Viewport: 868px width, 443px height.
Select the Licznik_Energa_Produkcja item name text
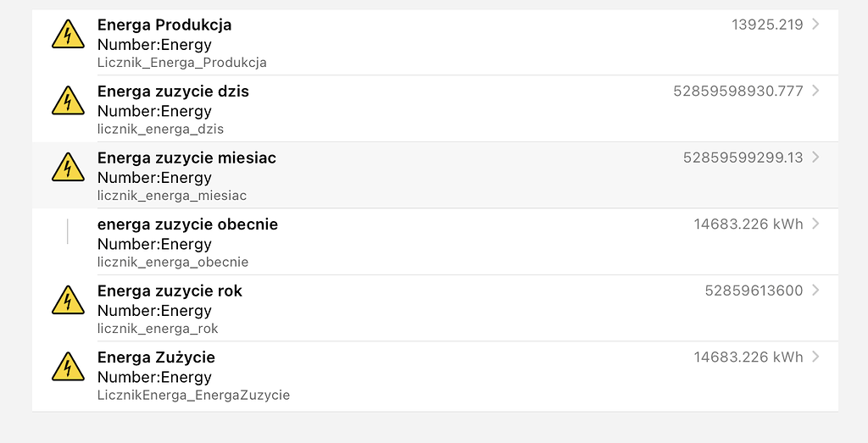click(181, 63)
